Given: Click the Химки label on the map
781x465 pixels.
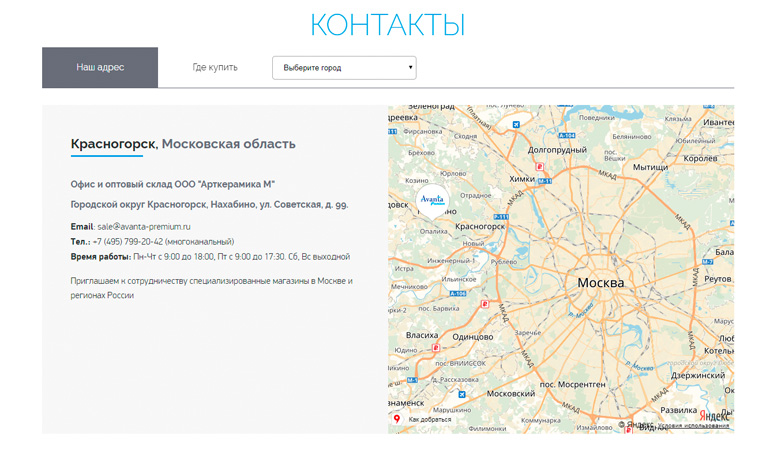Looking at the screenshot, I should [521, 179].
